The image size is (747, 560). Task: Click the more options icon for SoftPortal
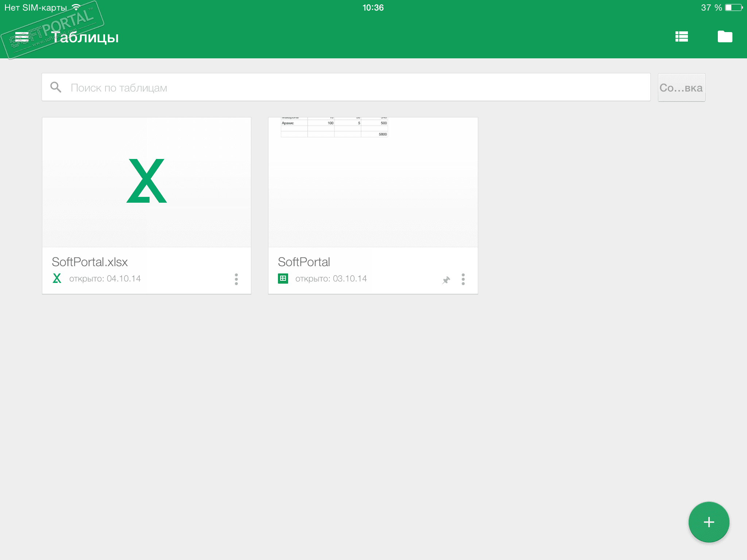click(463, 278)
